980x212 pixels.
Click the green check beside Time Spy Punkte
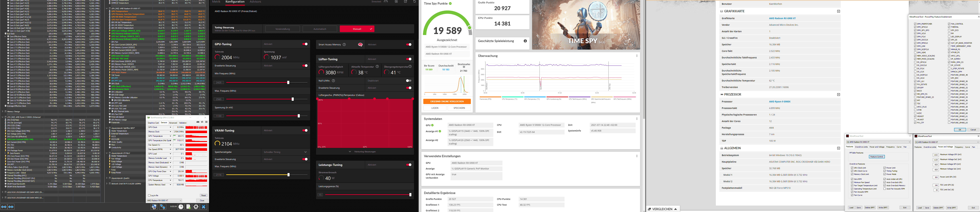point(450,3)
